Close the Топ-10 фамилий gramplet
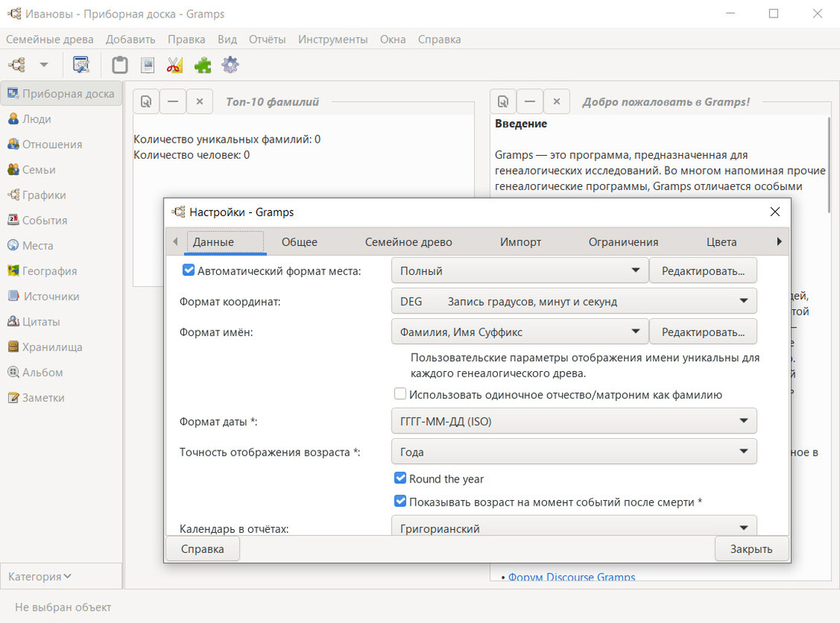 [x=199, y=102]
